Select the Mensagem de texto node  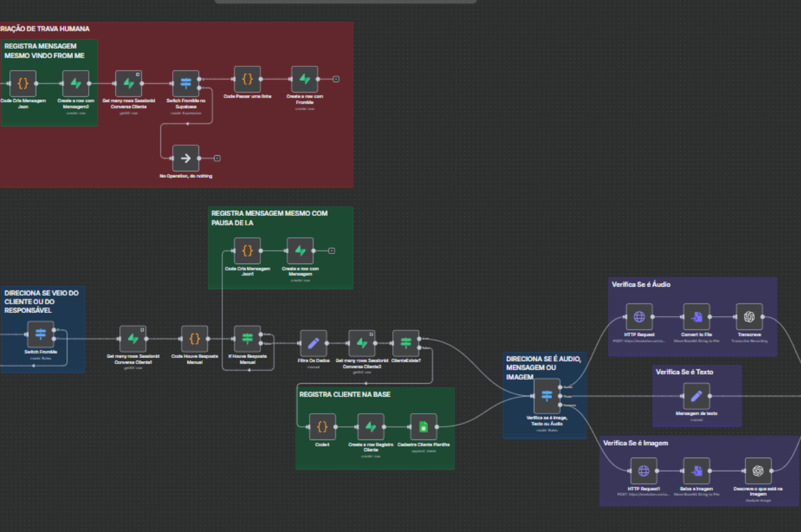tap(696, 396)
